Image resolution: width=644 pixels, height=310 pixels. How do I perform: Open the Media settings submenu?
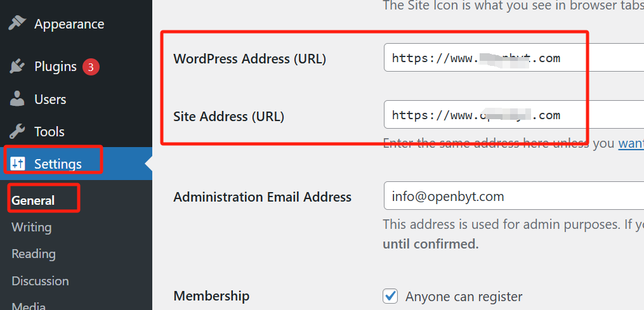(x=29, y=306)
